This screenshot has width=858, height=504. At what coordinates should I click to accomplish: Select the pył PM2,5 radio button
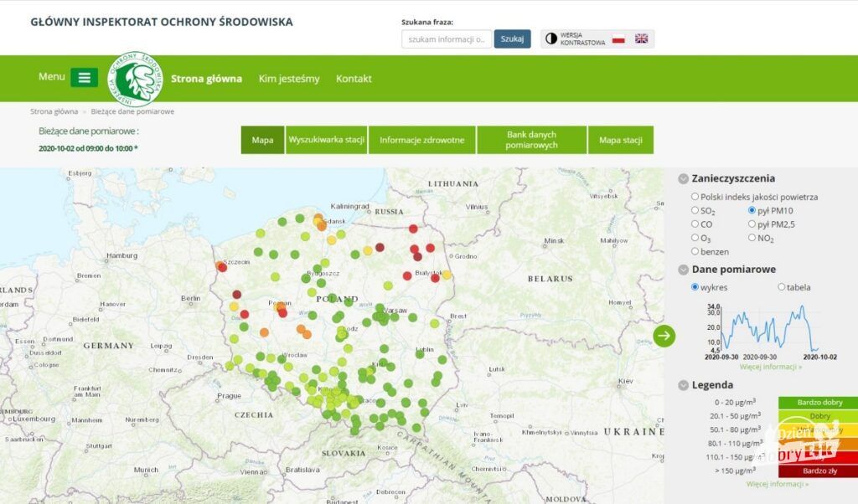752,224
